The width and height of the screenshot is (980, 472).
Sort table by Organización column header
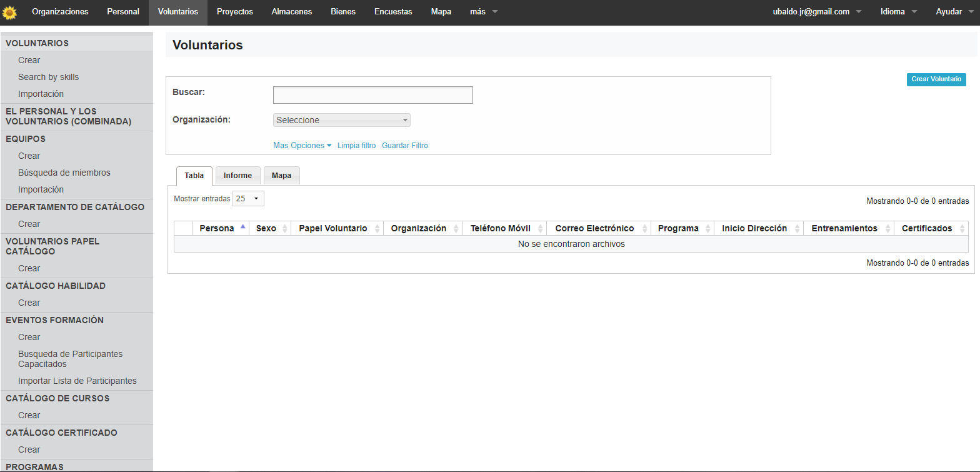(x=422, y=228)
